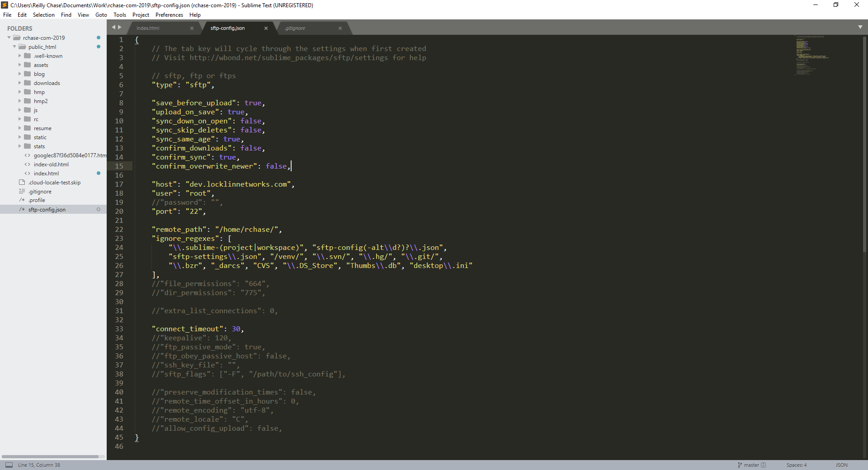Open the tab list dropdown arrow
Image resolution: width=868 pixels, height=470 pixels.
(x=860, y=27)
